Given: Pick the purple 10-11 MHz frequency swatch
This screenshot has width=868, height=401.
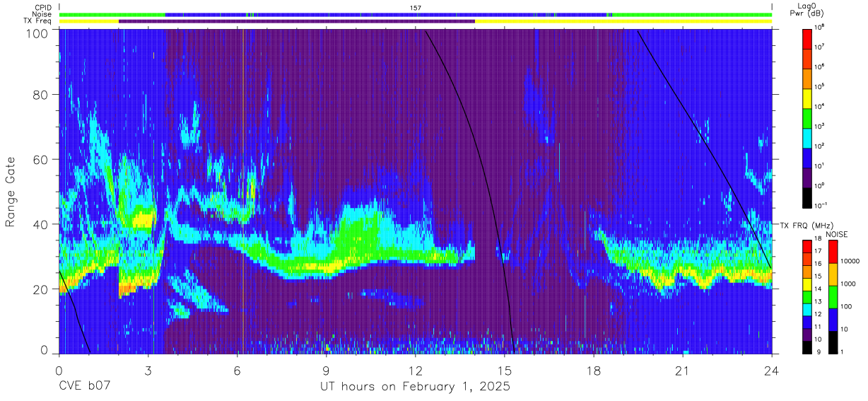Looking at the screenshot, I should (x=807, y=335).
